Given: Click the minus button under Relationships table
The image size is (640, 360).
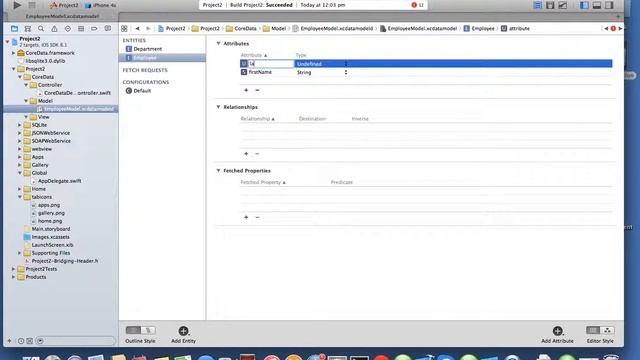Looking at the screenshot, I should pyautogui.click(x=257, y=154).
